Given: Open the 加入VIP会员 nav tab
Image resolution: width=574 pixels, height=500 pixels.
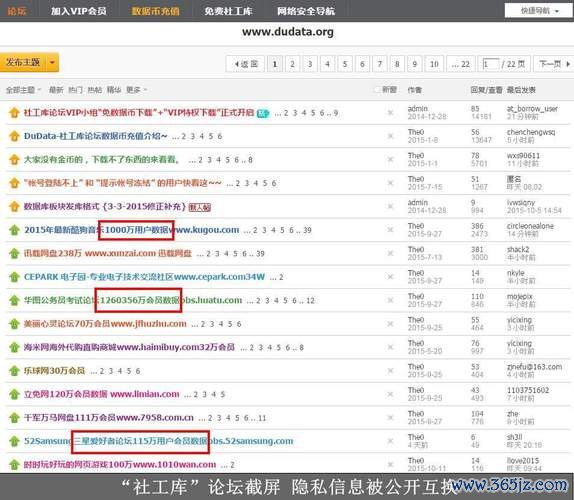Looking at the screenshot, I should 79,11.
